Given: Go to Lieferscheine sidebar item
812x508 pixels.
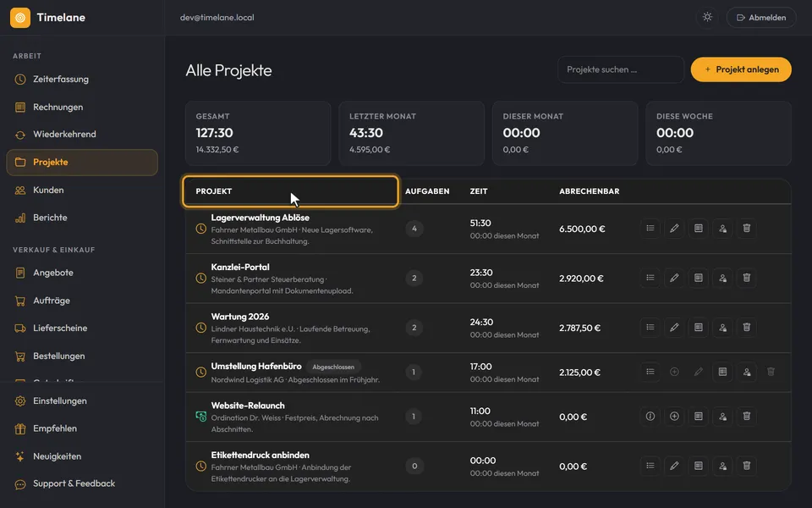Looking at the screenshot, I should (82, 329).
